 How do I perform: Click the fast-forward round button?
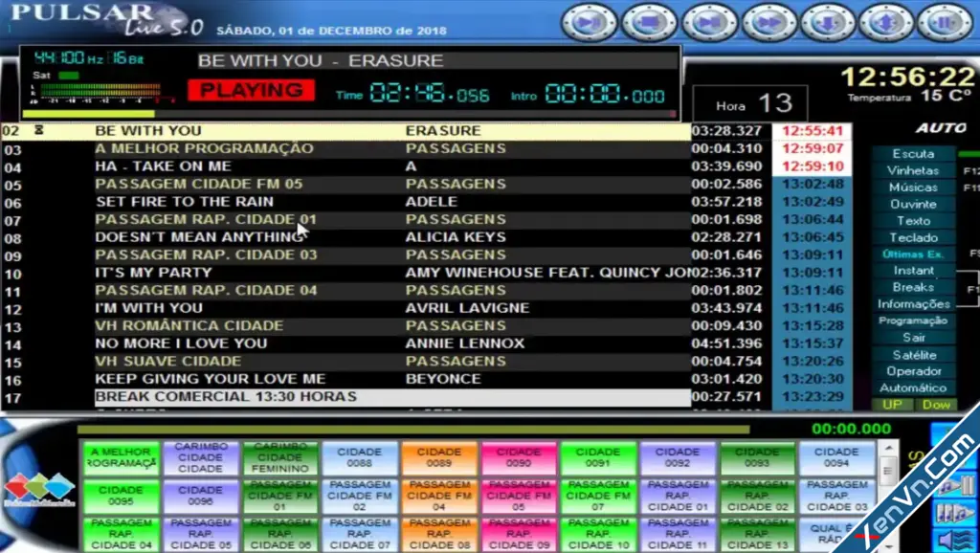(x=768, y=23)
